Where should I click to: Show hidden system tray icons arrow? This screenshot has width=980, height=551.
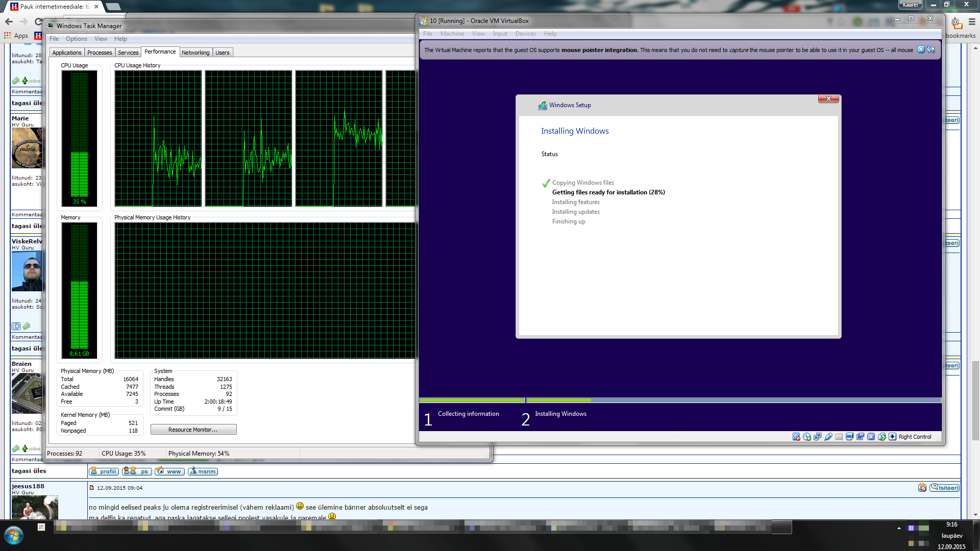click(x=899, y=528)
